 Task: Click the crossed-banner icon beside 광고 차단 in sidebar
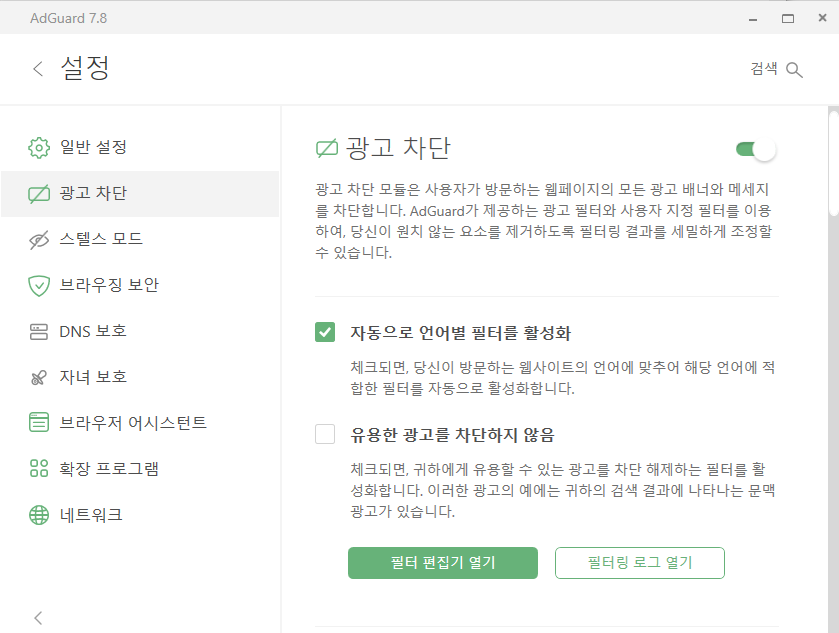pyautogui.click(x=39, y=194)
